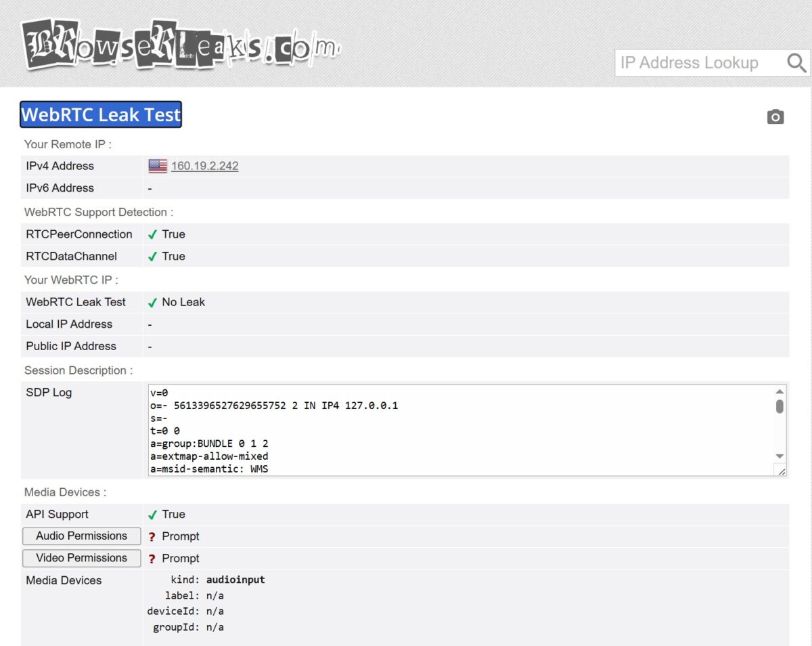Click the Audio Permissions question mark icon
The width and height of the screenshot is (812, 646).
(152, 537)
